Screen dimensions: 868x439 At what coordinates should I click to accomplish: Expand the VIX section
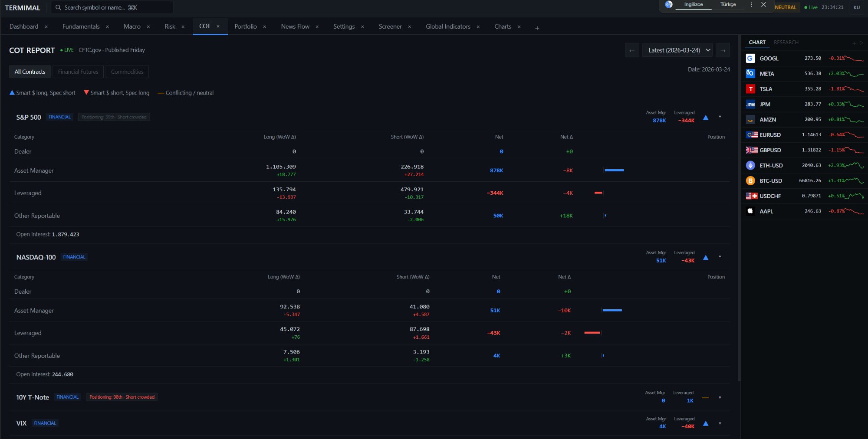pos(720,423)
